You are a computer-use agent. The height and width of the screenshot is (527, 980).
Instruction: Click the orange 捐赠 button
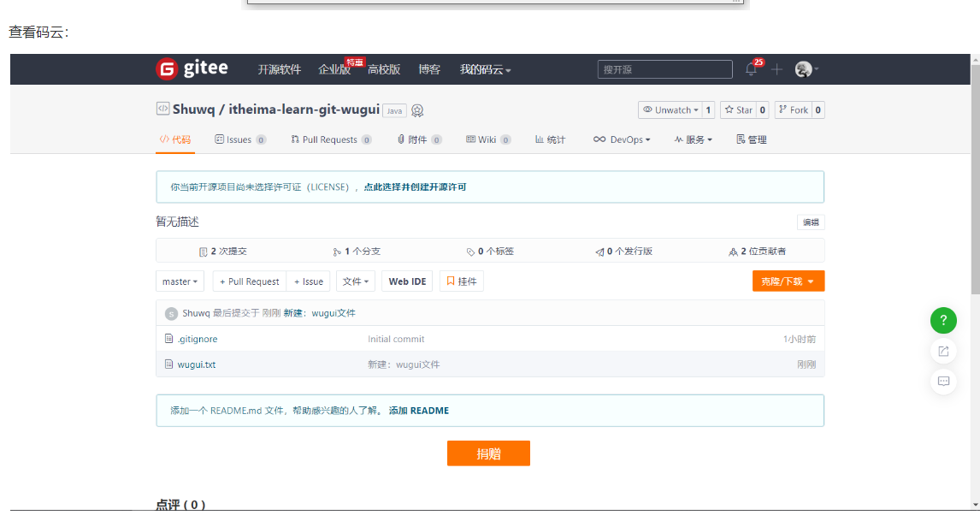(x=489, y=453)
